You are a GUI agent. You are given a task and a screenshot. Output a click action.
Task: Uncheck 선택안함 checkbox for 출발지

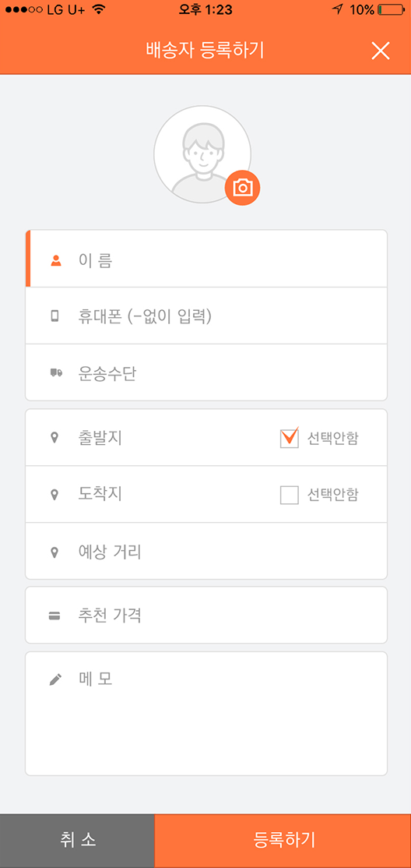tap(290, 439)
